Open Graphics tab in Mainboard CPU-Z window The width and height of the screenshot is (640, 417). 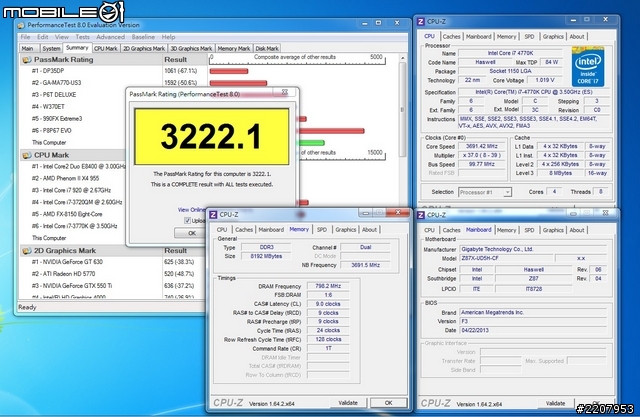[553, 230]
